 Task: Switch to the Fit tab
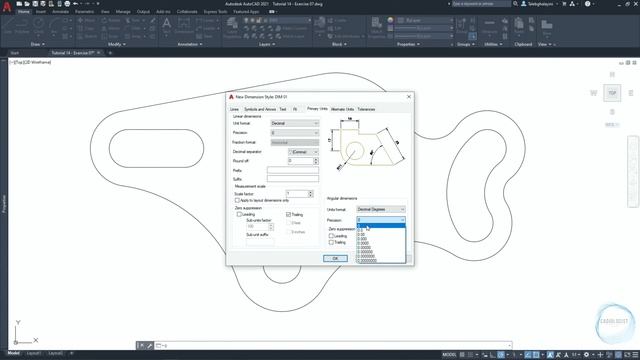pyautogui.click(x=295, y=109)
